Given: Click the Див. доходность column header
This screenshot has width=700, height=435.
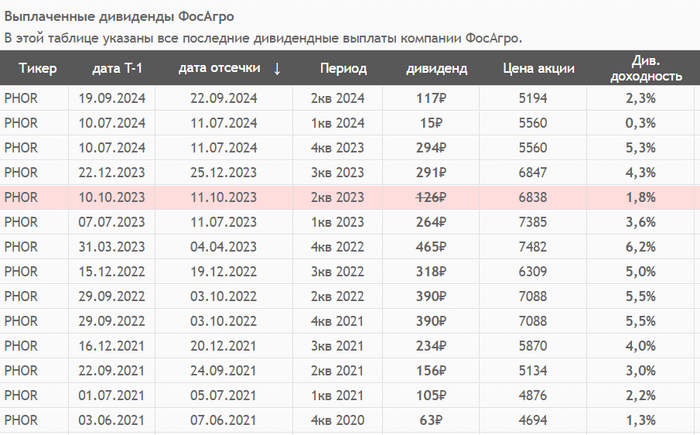Looking at the screenshot, I should (x=646, y=68).
